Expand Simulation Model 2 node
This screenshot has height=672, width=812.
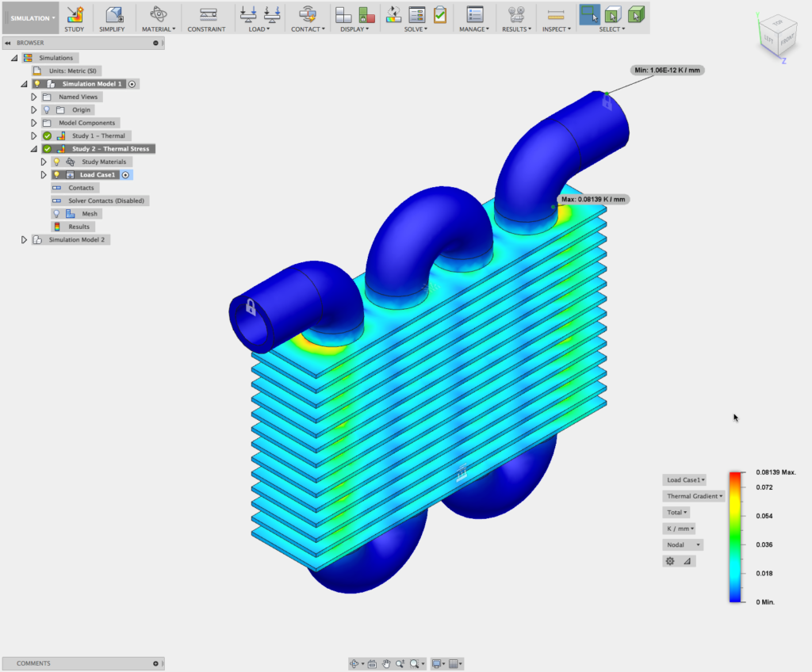point(24,239)
